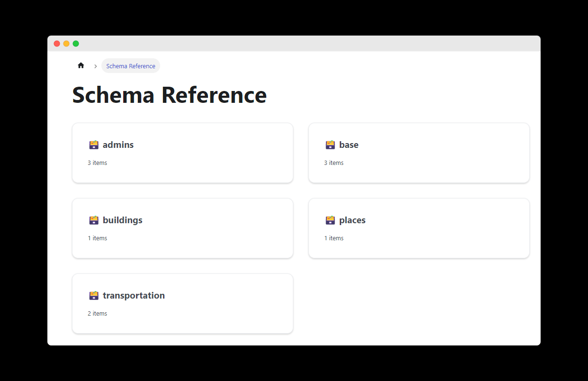Click the Schema Reference page heading
This screenshot has width=588, height=381.
click(169, 95)
